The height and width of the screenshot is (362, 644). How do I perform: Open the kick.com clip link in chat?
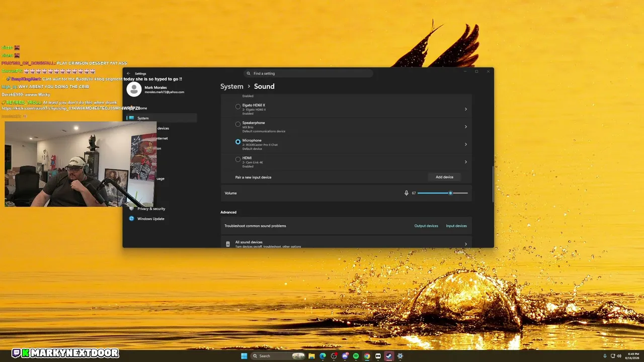[71, 108]
